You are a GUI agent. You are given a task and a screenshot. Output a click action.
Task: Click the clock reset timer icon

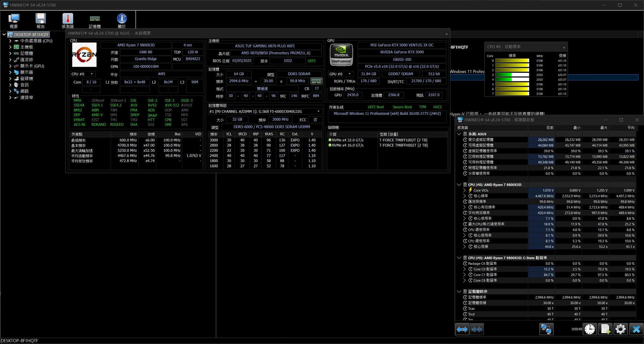pyautogui.click(x=590, y=329)
